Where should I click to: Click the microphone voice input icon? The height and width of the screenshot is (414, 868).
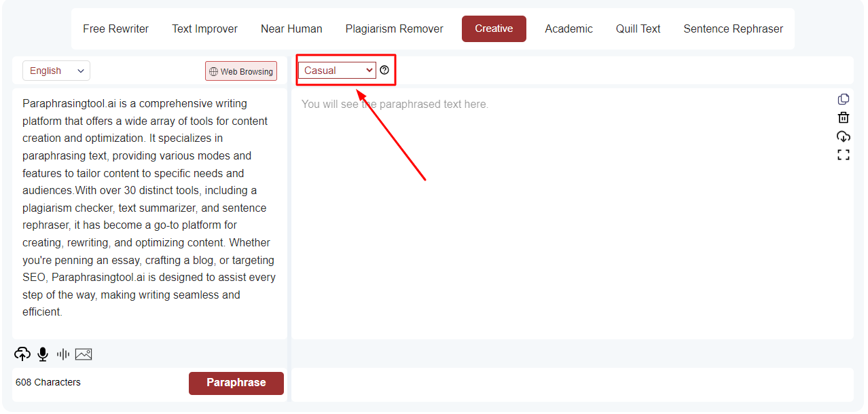(x=43, y=354)
